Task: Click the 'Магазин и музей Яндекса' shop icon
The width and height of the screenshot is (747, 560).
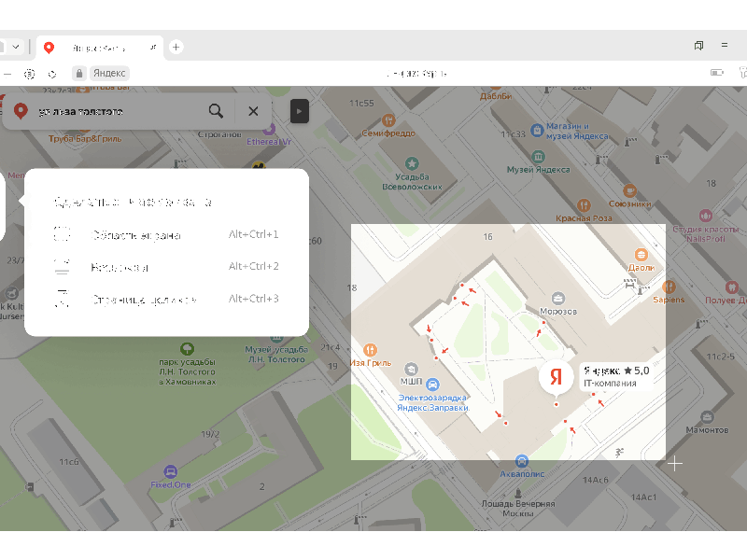Action: point(538,130)
